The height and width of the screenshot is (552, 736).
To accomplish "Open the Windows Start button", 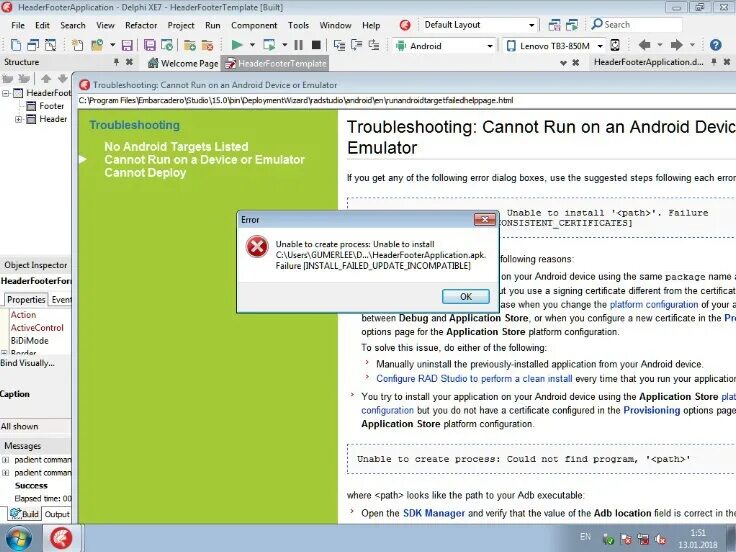I will click(x=18, y=538).
